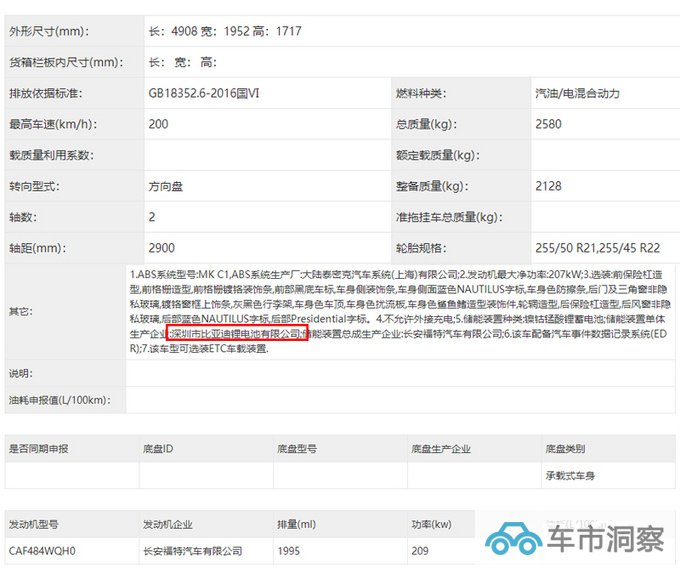Select the dimensions value 长:4908 宽:1952 高:1717
Screen dimensions: 680x573
225,31
